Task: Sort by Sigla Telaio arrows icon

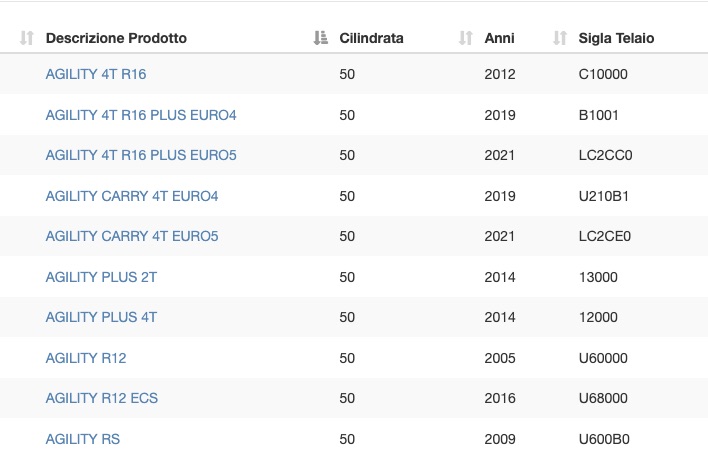Action: click(560, 38)
